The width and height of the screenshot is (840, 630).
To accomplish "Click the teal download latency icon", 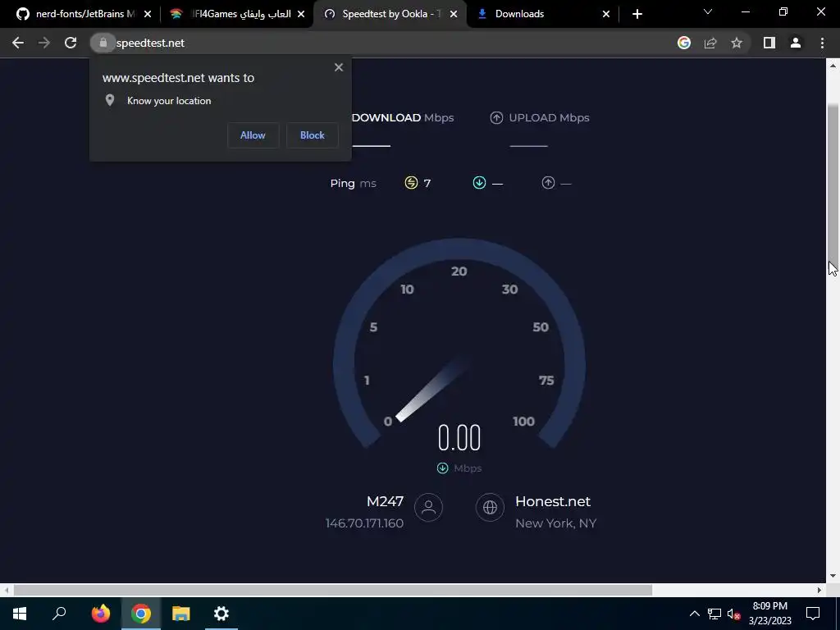I will [479, 183].
